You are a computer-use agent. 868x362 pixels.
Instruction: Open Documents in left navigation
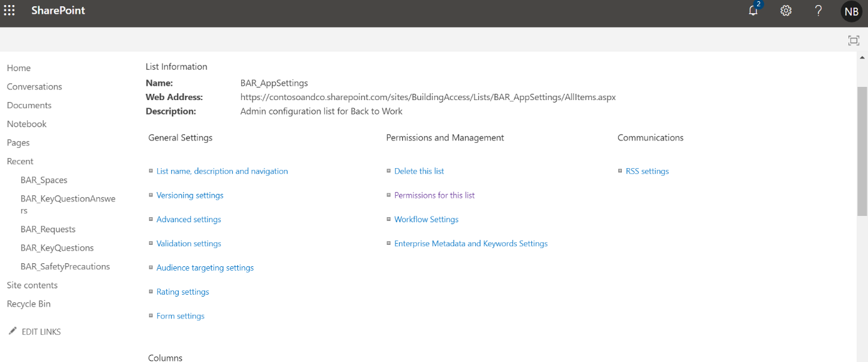pos(29,105)
